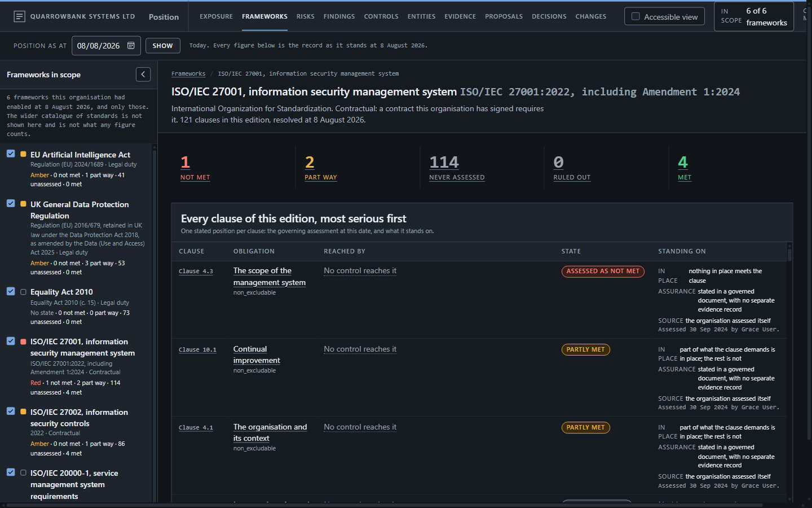Viewport: 812px width, 508px height.
Task: Open the calendar picker in date field
Action: 131,46
